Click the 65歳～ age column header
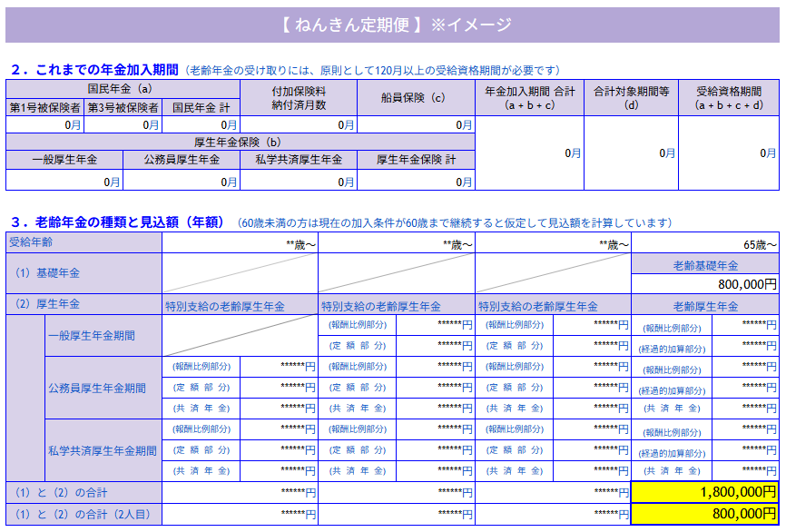 coord(705,243)
